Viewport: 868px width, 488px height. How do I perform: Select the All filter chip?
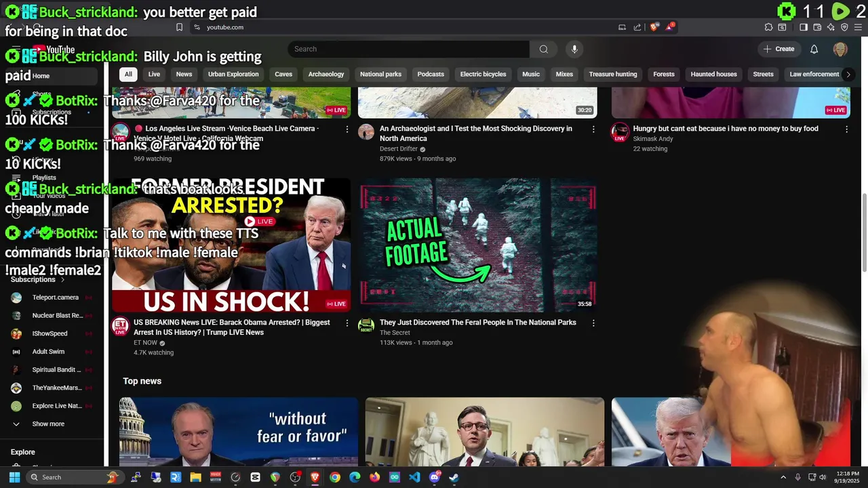(128, 74)
